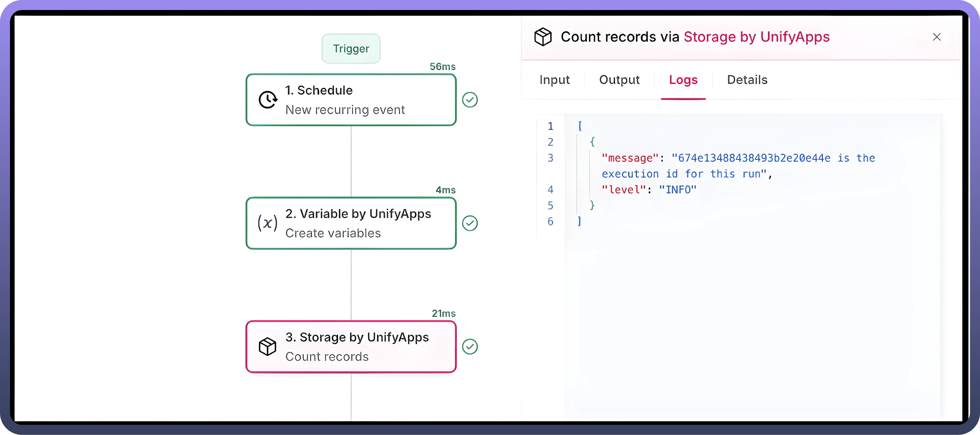Click line number 2 in the log gutter
980x435 pixels.
click(x=550, y=142)
